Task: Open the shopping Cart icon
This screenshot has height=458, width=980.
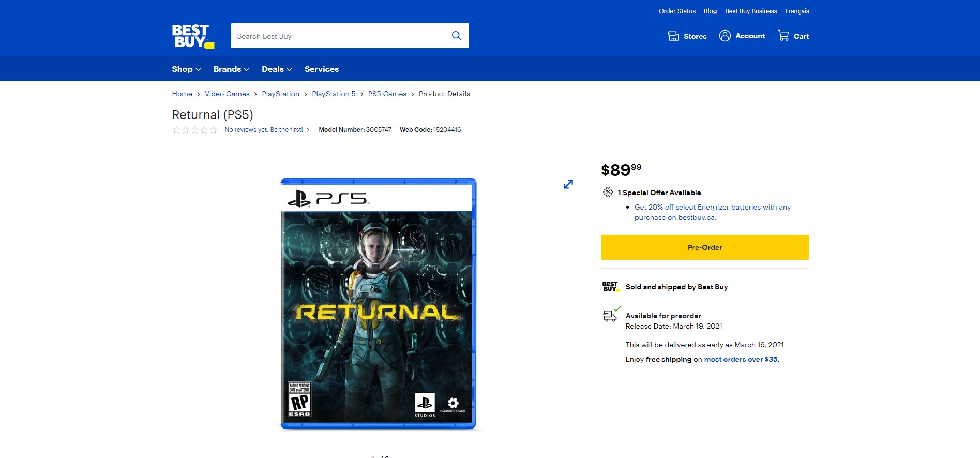Action: point(783,36)
